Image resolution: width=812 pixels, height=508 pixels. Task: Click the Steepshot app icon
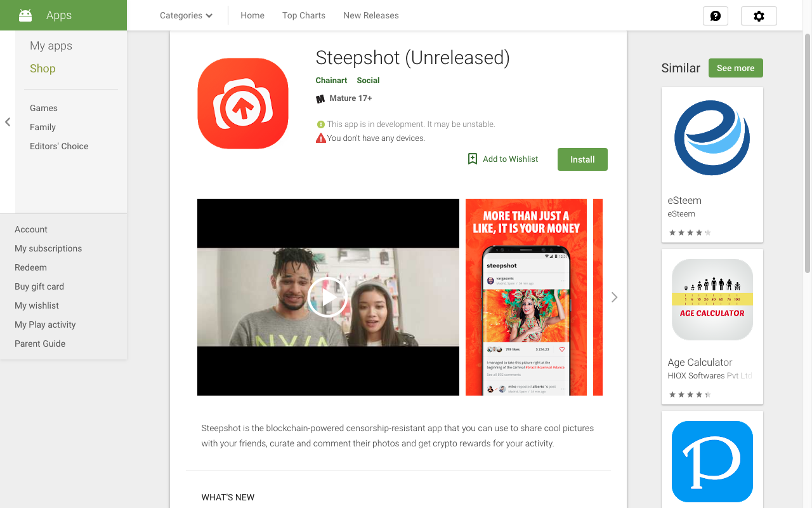[x=243, y=104]
